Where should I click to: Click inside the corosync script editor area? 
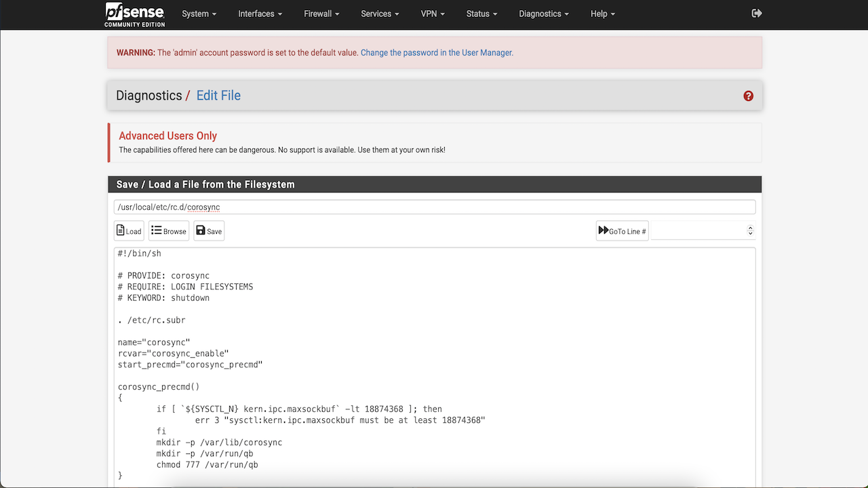(434, 359)
